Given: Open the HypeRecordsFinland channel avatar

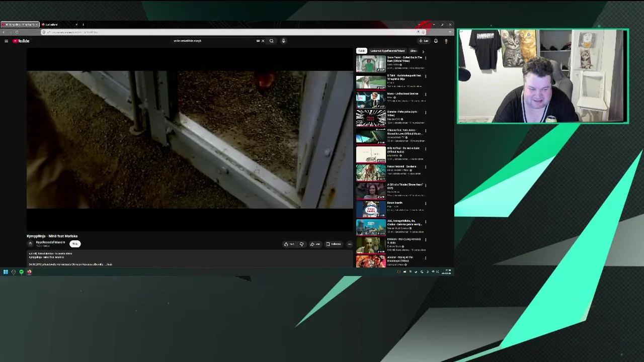Looking at the screenshot, I should (30, 243).
